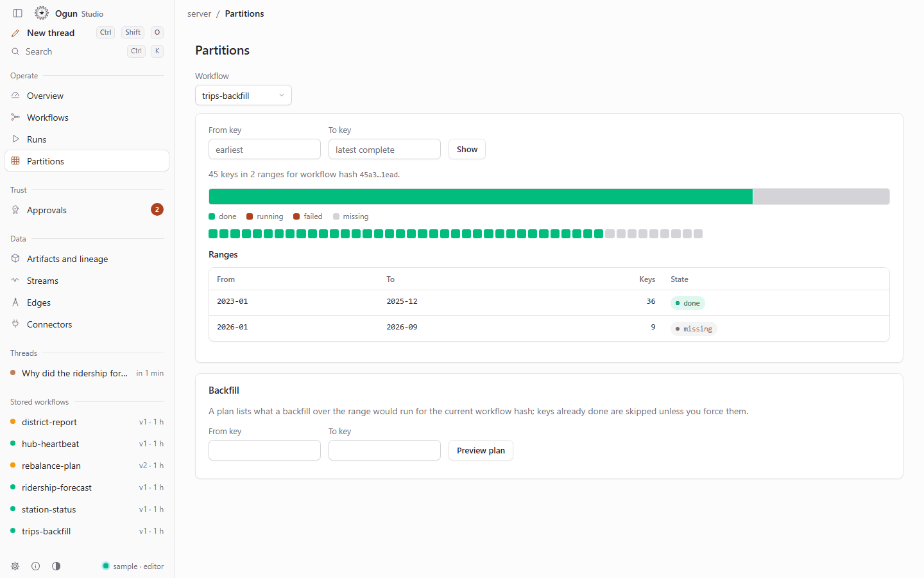The height and width of the screenshot is (578, 924).
Task: Click the missing state badge
Action: 694,329
